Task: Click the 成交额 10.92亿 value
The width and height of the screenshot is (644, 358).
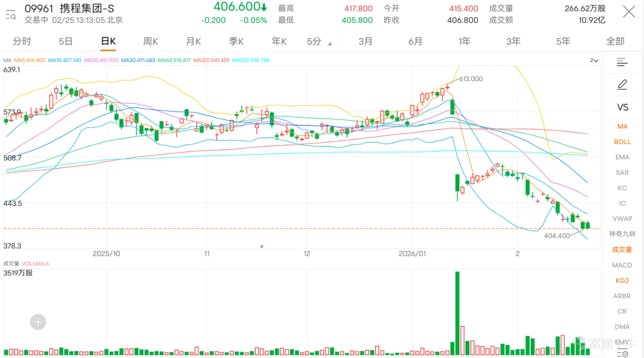Action: click(592, 20)
